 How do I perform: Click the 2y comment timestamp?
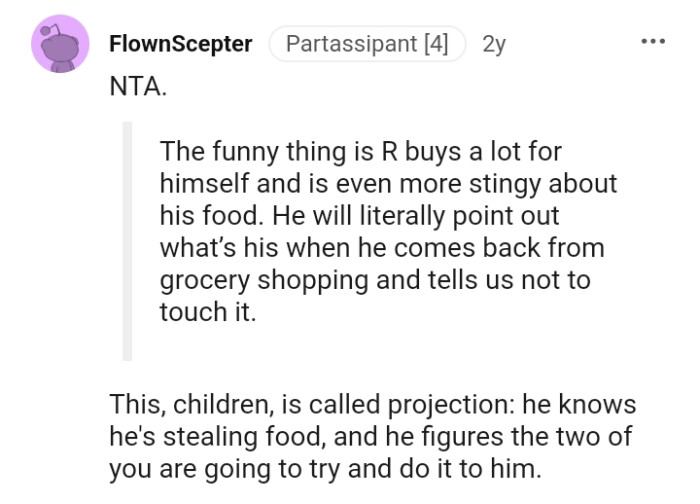coord(494,44)
